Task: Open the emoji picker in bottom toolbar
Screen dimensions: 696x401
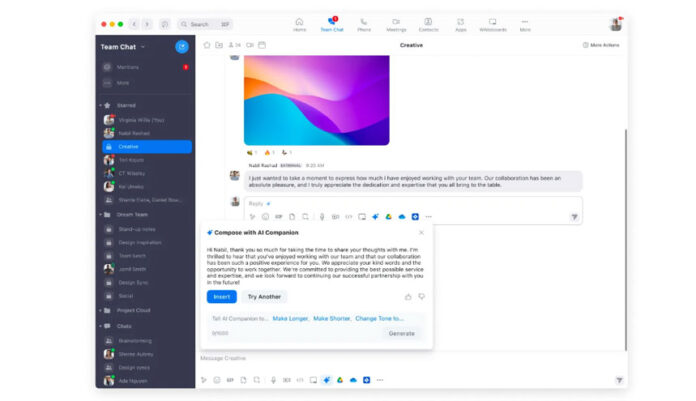Action: [x=216, y=380]
